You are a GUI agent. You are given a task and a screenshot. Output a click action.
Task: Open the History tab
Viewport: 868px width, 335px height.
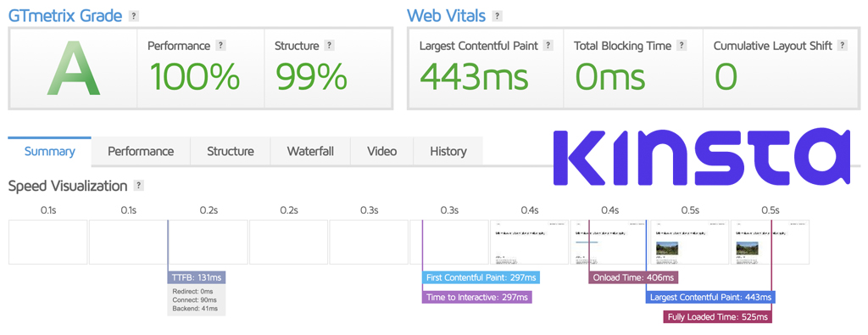448,151
